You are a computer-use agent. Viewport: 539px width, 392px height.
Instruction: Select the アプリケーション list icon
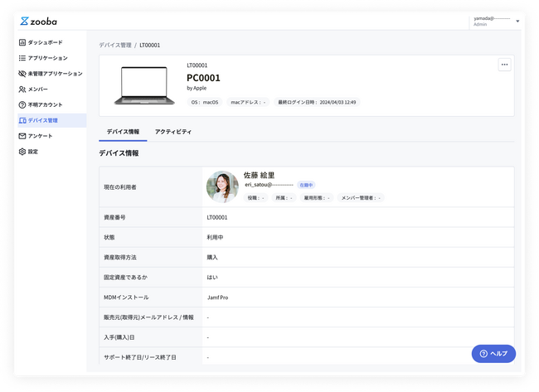click(22, 58)
